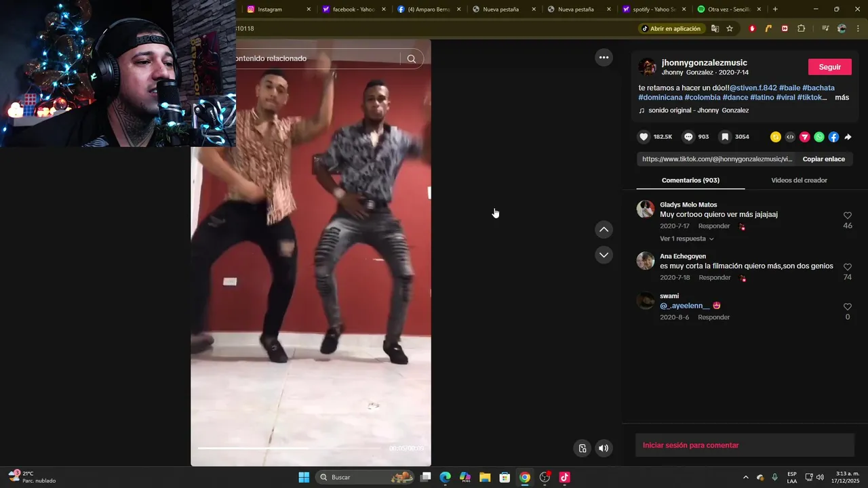
Task: Open comments via speech bubble icon
Action: point(688,137)
